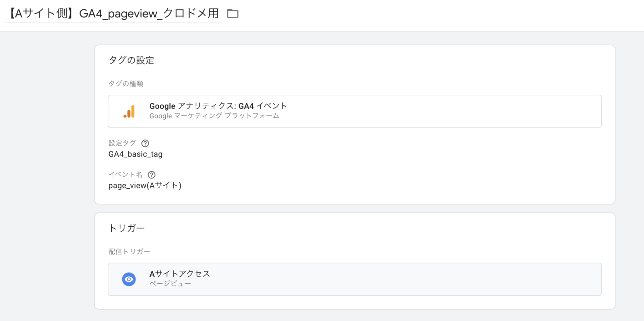Select the Aサイトアクセス trigger card
The width and height of the screenshot is (644, 321).
click(x=355, y=279)
